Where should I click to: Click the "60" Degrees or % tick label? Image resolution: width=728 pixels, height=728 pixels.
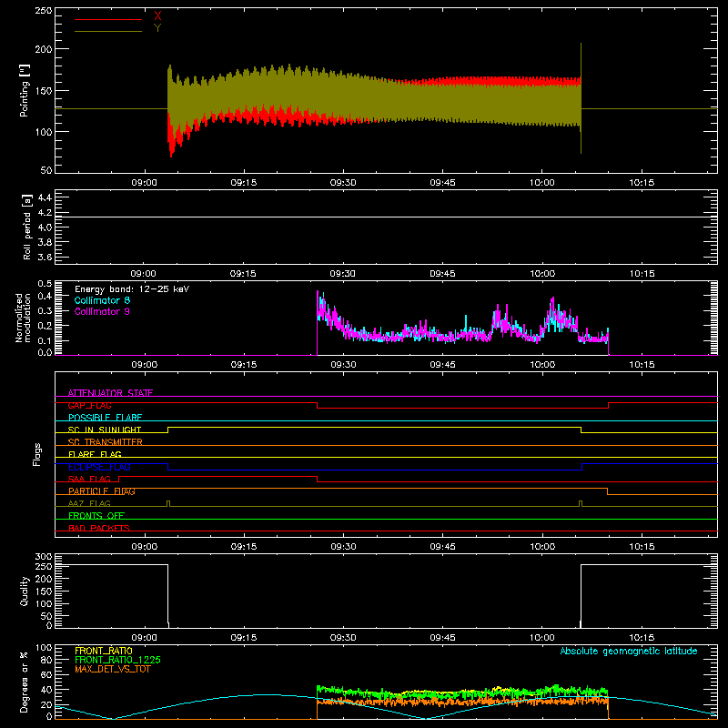tap(46, 675)
